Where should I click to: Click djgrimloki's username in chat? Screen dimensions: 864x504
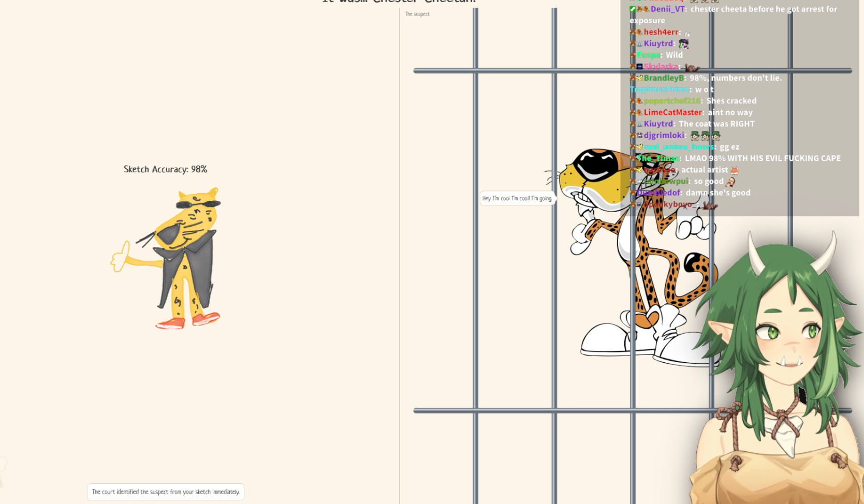[x=664, y=135]
